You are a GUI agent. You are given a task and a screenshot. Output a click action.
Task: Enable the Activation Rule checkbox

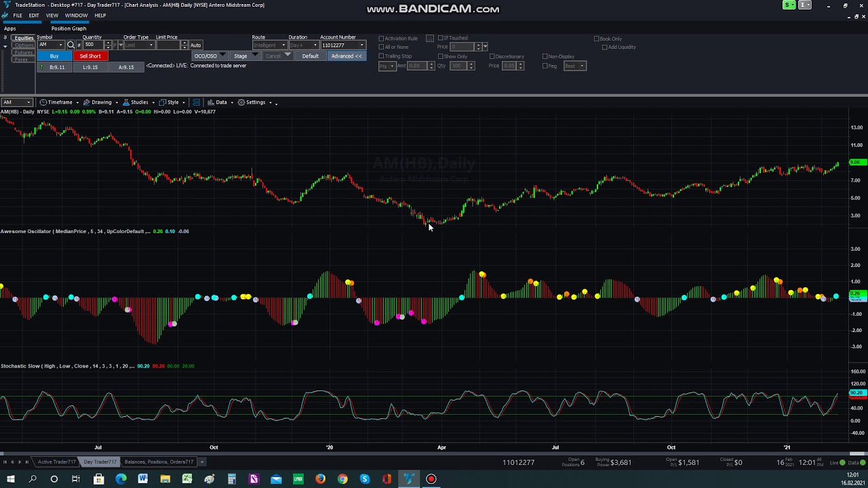point(381,39)
